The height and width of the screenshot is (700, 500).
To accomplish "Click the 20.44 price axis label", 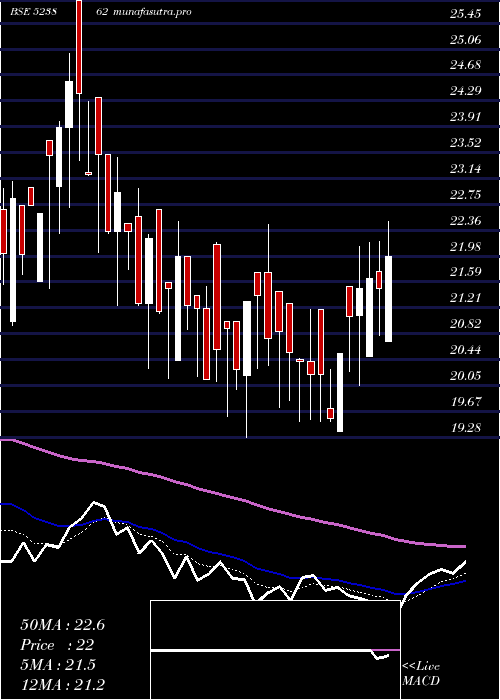I will tap(466, 350).
